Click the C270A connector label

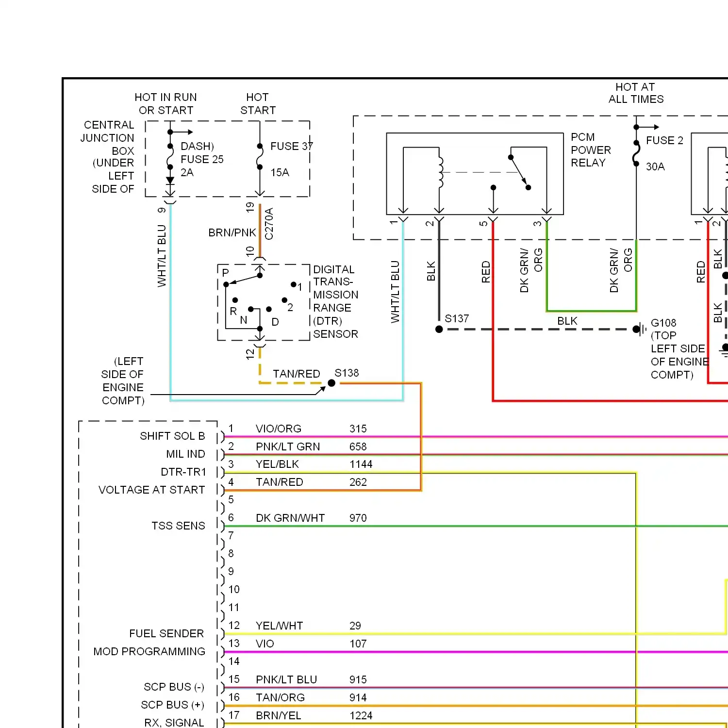[269, 224]
